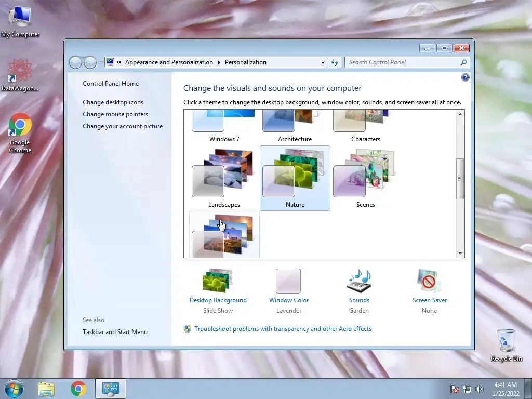The image size is (532, 399).
Task: Click the Back navigation arrow
Action: (x=75, y=62)
